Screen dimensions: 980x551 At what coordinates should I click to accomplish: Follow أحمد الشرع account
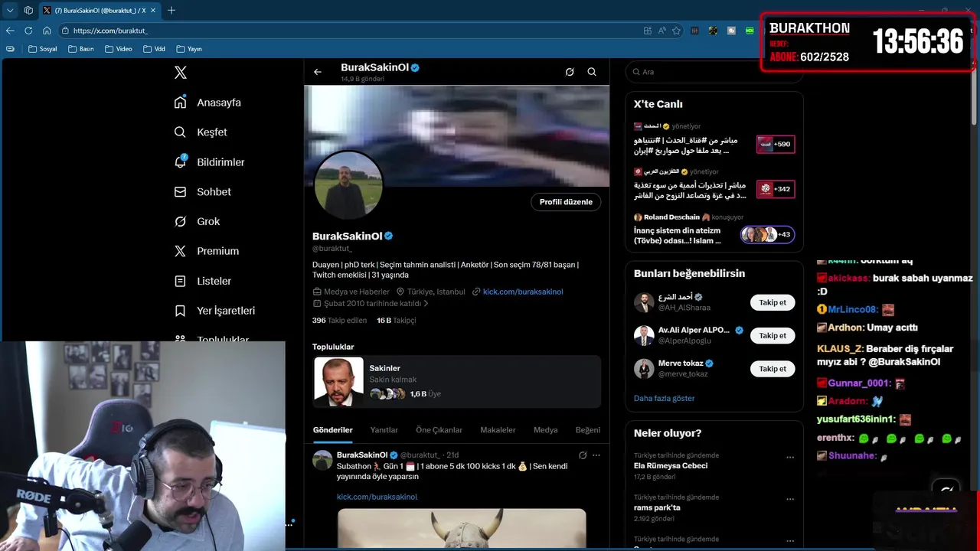773,302
